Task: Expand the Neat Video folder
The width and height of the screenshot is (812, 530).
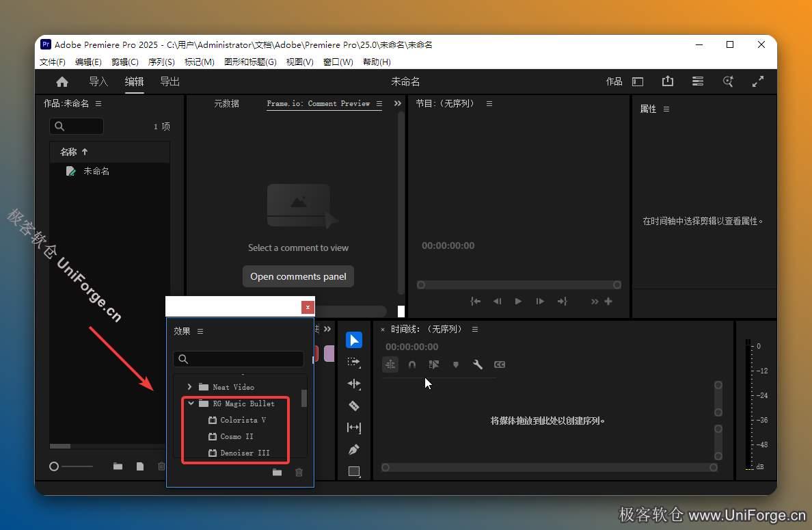Action: (189, 387)
